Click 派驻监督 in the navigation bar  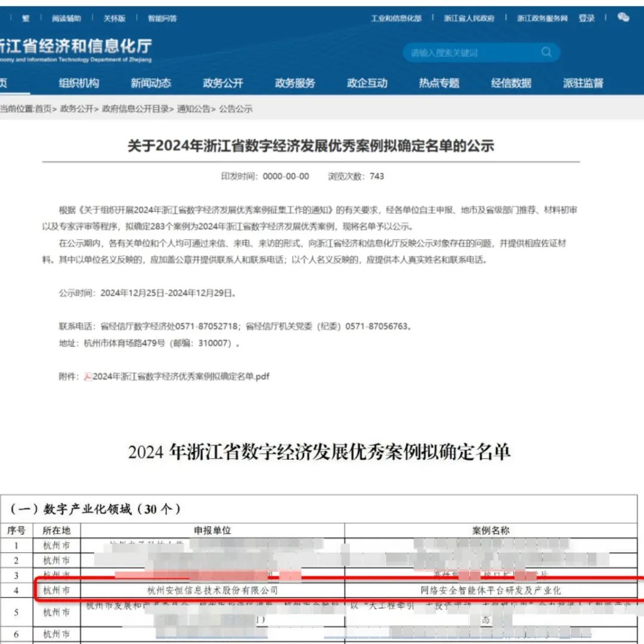pos(583,83)
